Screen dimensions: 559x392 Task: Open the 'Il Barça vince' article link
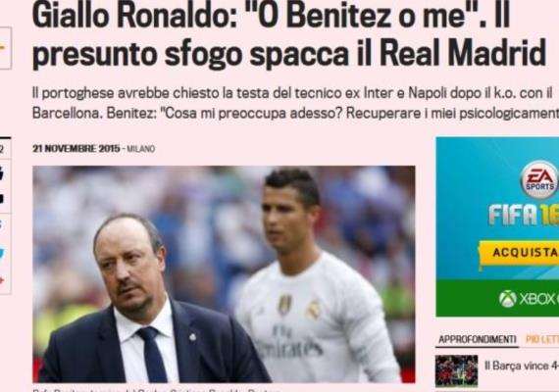(521, 366)
